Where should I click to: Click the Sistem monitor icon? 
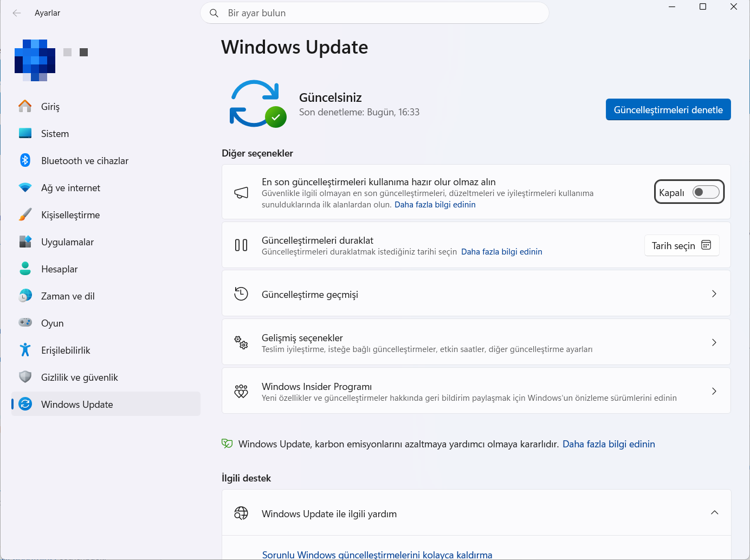point(25,133)
